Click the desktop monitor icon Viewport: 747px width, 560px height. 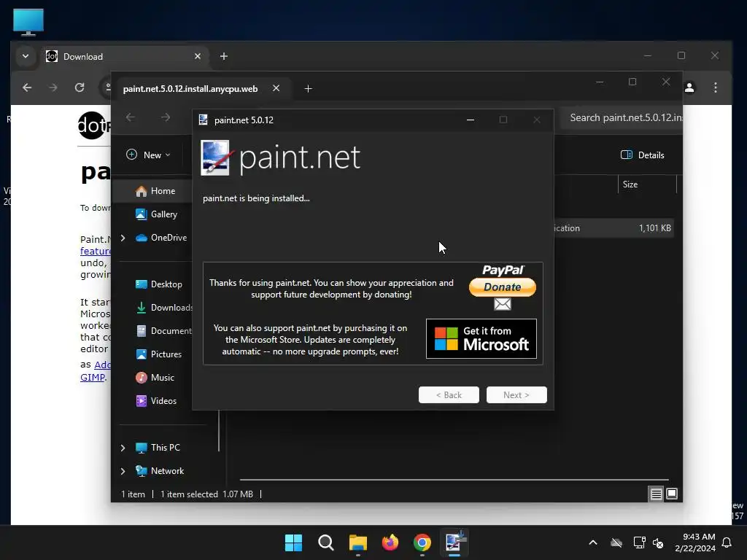(x=28, y=21)
